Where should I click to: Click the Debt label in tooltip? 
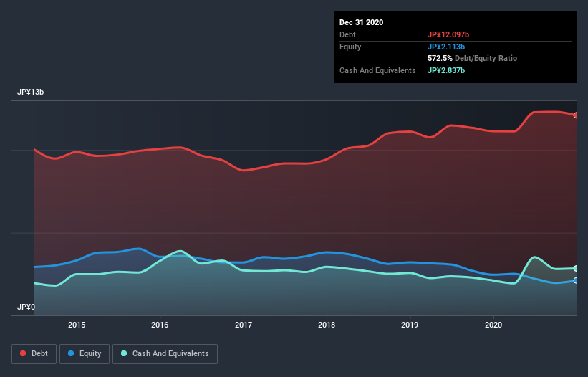tap(347, 34)
